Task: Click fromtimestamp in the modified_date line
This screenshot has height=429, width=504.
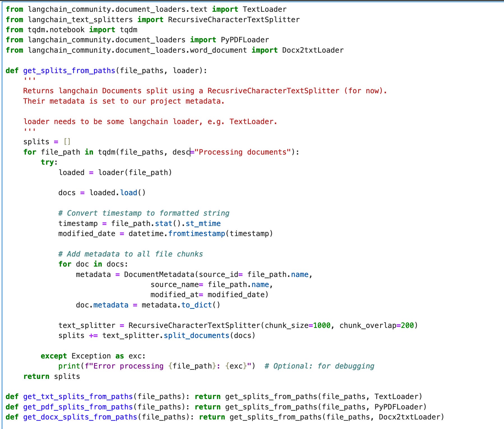Action: pos(196,234)
